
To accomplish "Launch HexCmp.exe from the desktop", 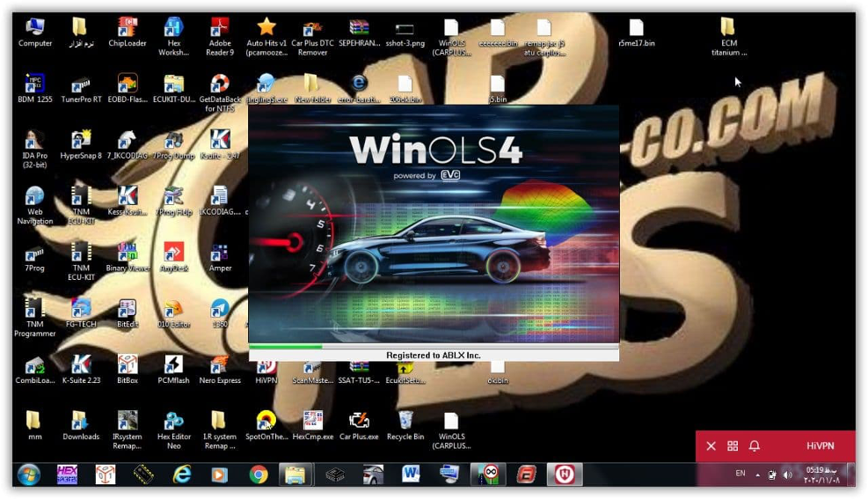I will [313, 426].
